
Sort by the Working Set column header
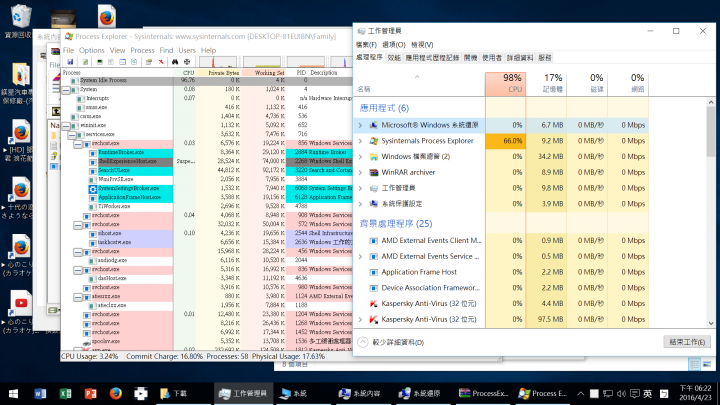click(x=264, y=73)
